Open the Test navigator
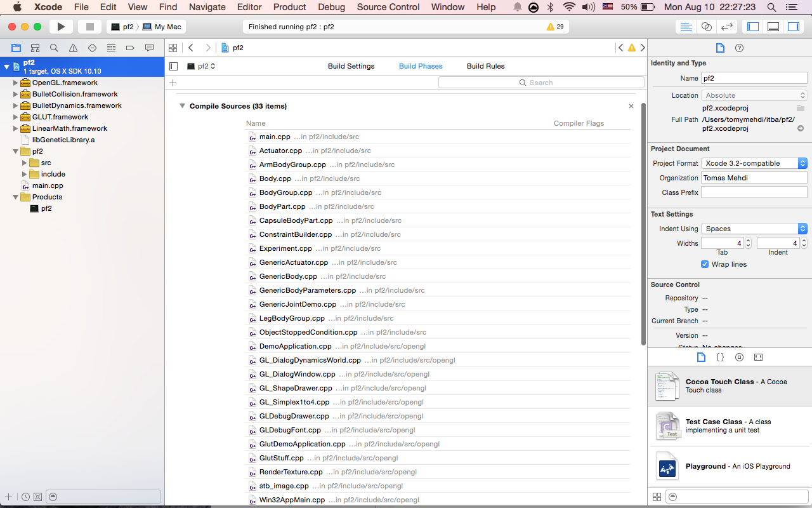The height and width of the screenshot is (508, 812). 92,48
